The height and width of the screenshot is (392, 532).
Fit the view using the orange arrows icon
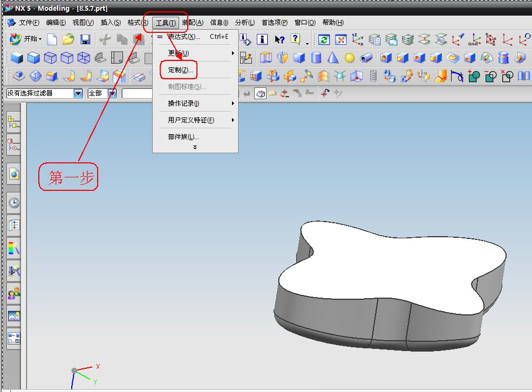340,39
